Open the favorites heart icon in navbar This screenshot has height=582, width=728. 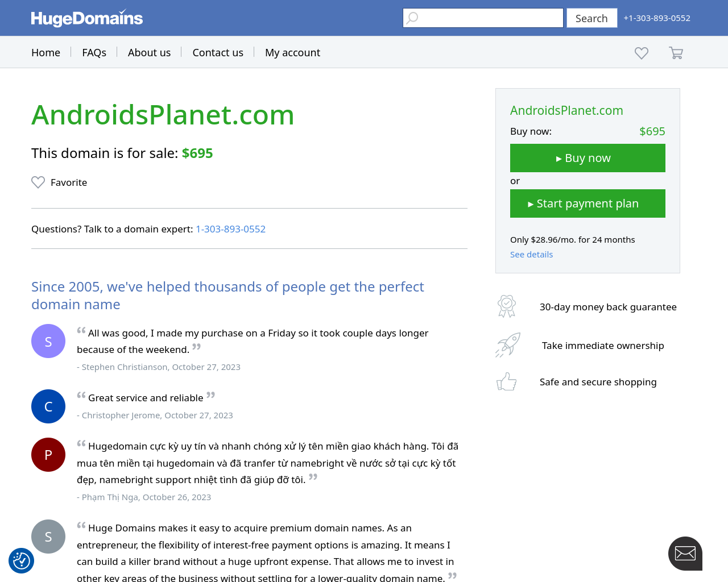tap(642, 53)
